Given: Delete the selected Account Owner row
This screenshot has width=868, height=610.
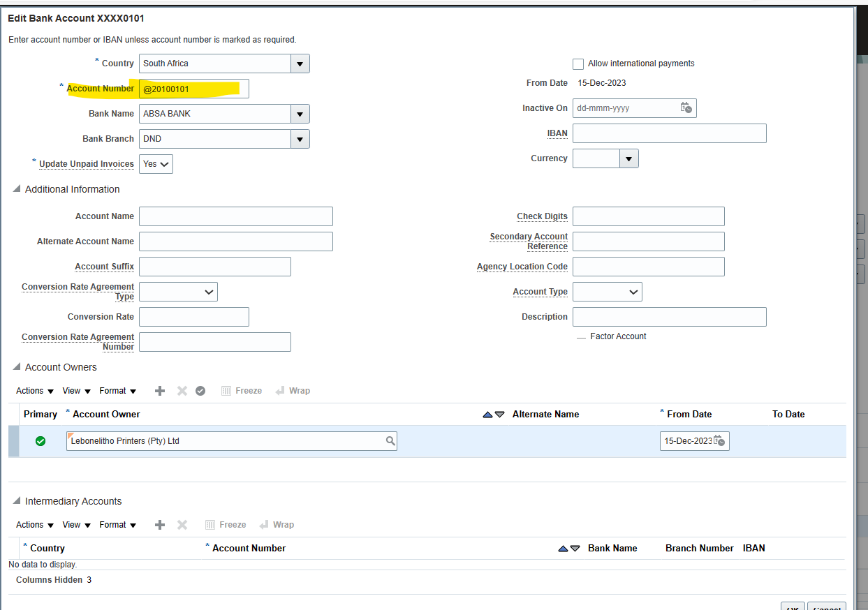Looking at the screenshot, I should [181, 391].
